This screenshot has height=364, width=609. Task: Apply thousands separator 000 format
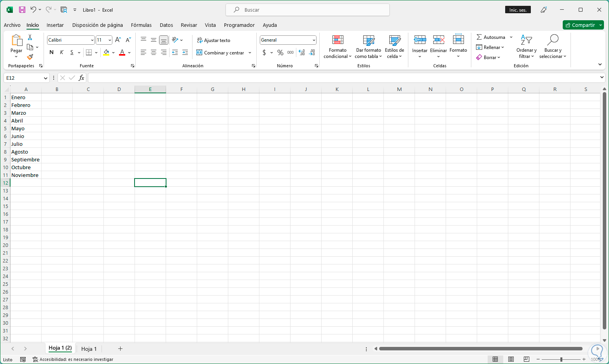[x=290, y=52]
